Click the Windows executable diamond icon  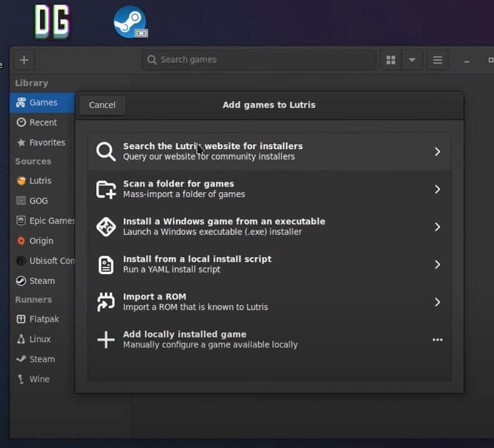[x=106, y=226]
